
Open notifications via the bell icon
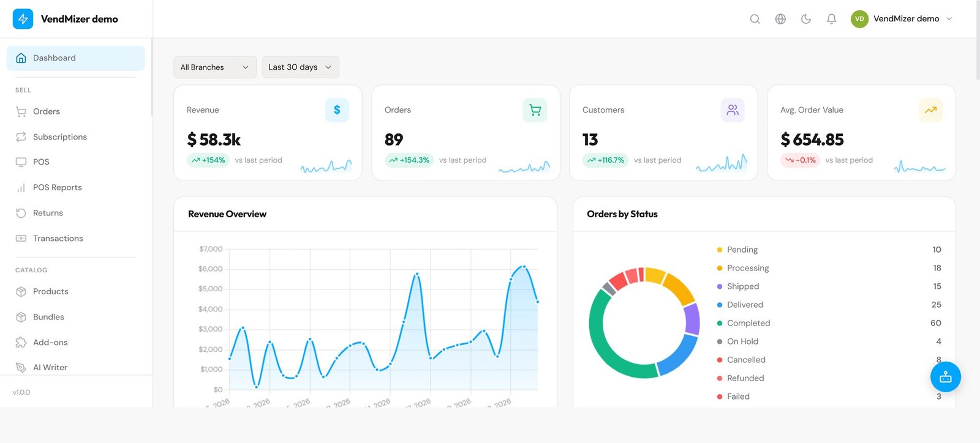point(831,19)
